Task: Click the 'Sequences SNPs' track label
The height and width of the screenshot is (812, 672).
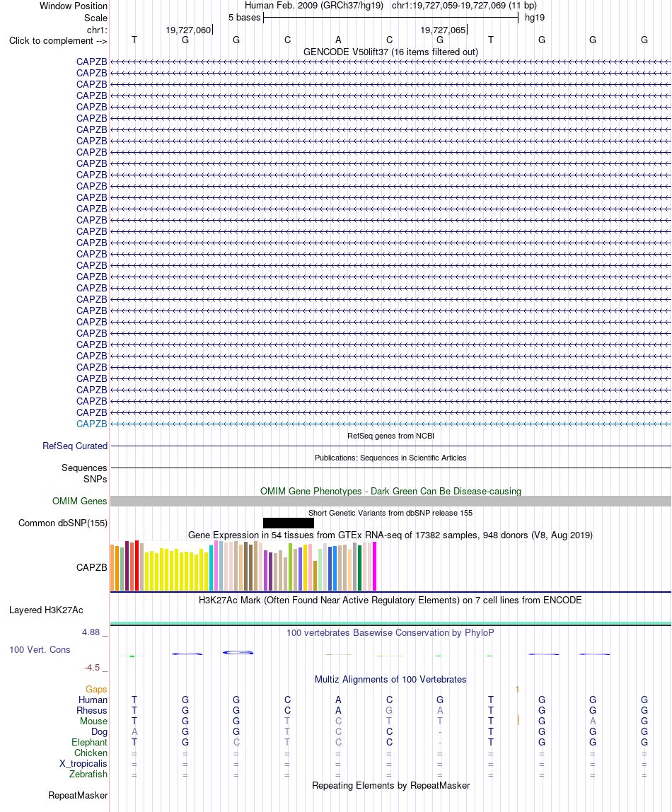Action: [x=84, y=473]
